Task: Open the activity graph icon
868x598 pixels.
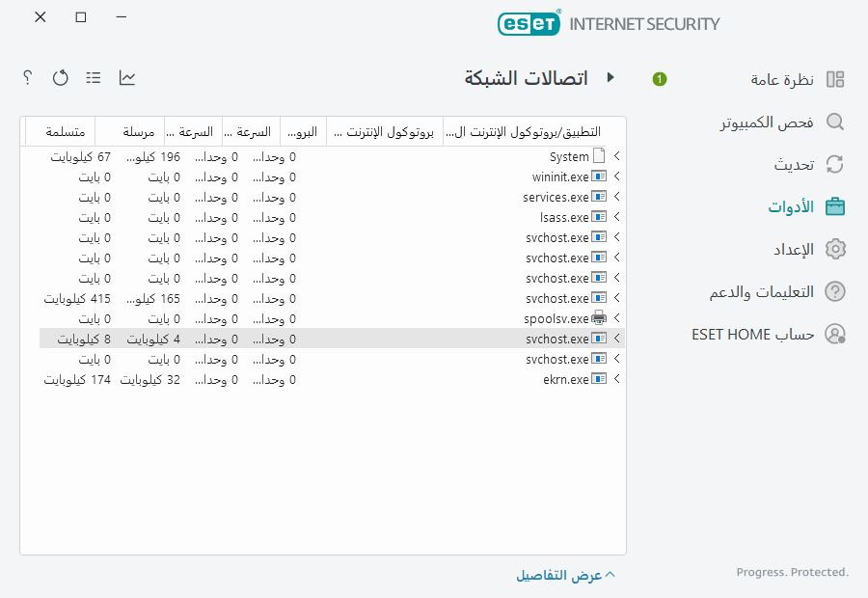Action: pos(126,78)
